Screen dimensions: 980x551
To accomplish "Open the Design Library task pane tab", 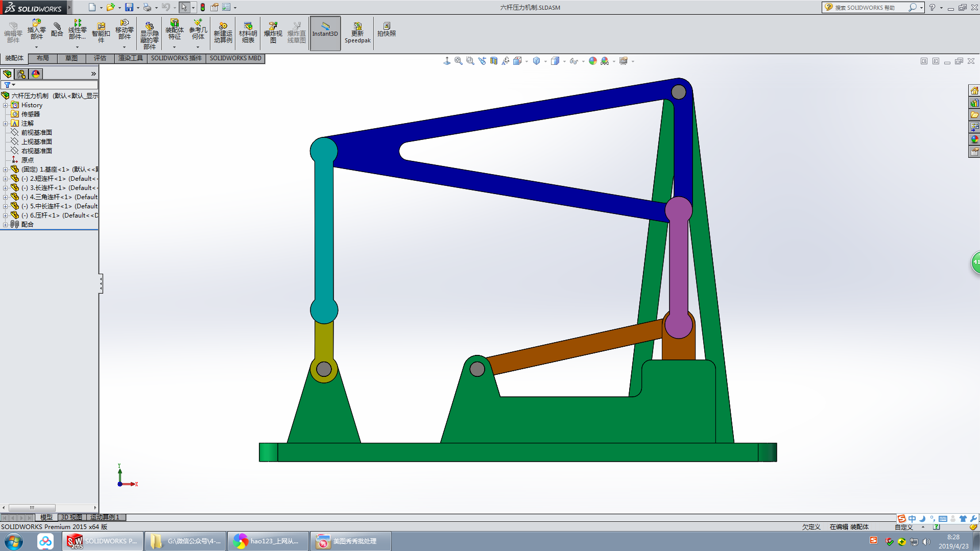I will pos(974,103).
